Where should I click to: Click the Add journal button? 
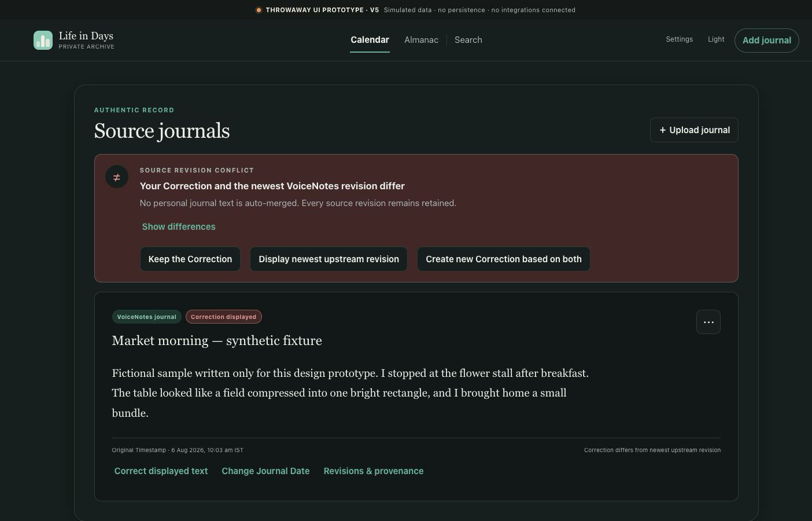[767, 41]
